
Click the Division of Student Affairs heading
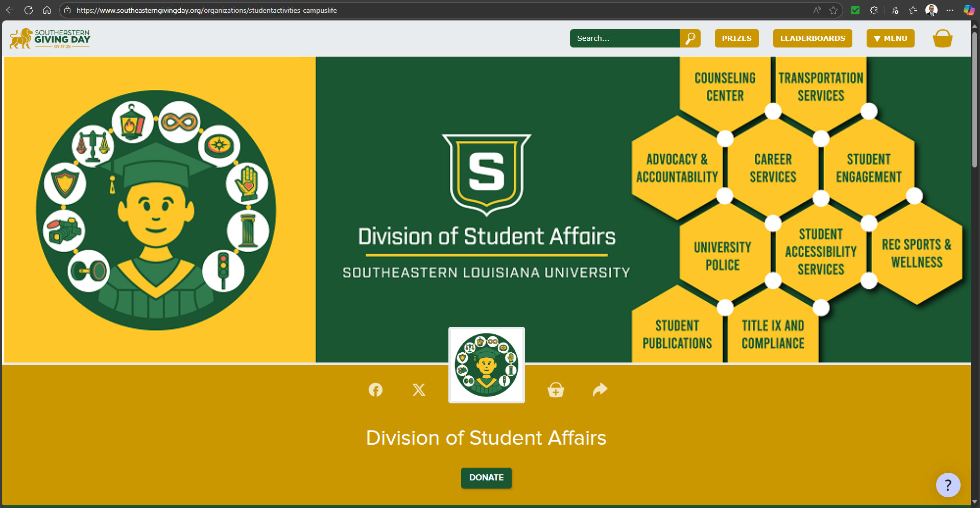[x=486, y=438]
